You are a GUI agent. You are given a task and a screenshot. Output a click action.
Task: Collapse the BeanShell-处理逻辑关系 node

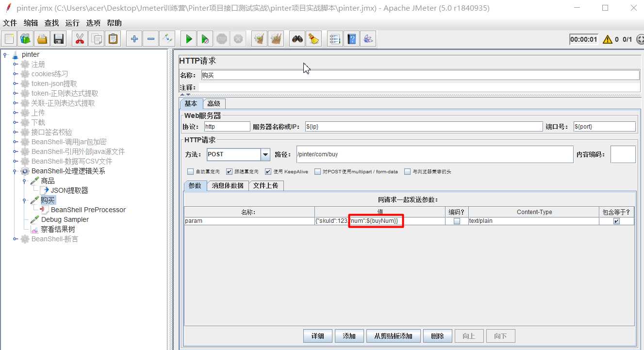click(x=15, y=171)
